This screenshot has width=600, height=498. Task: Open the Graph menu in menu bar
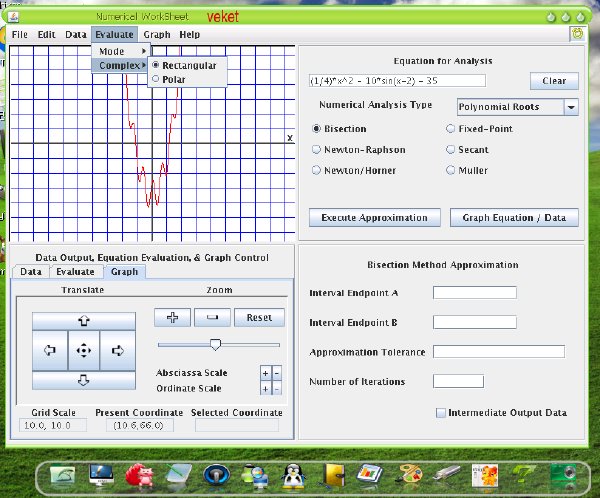coord(157,34)
